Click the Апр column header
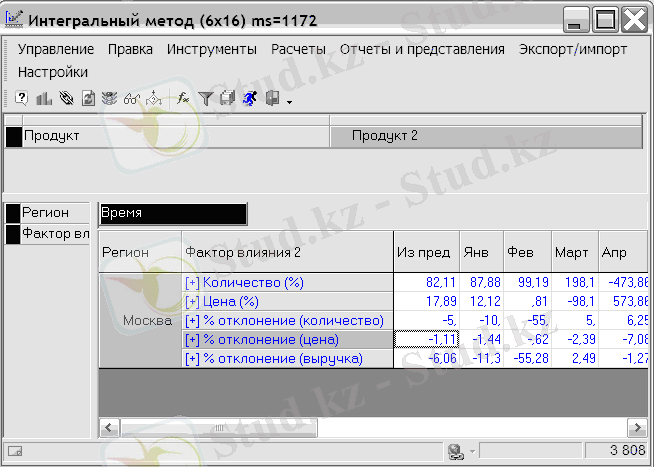 (x=623, y=252)
